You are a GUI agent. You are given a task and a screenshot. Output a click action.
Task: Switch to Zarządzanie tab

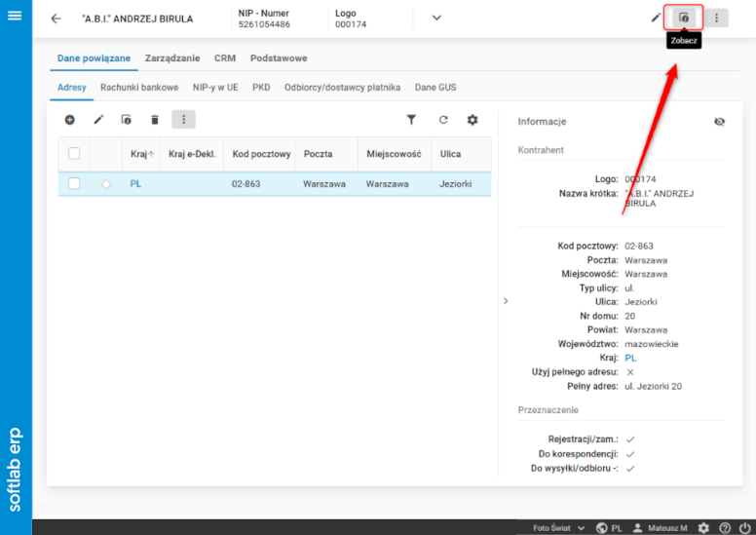click(x=172, y=58)
